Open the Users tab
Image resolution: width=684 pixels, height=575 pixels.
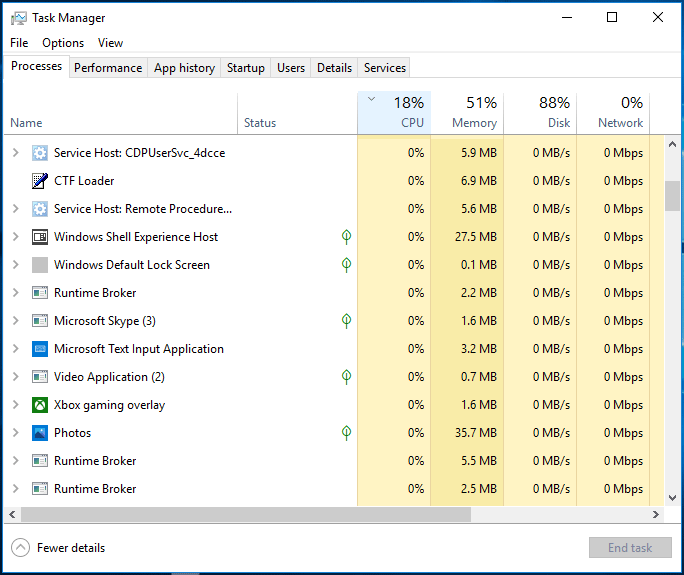tap(291, 68)
